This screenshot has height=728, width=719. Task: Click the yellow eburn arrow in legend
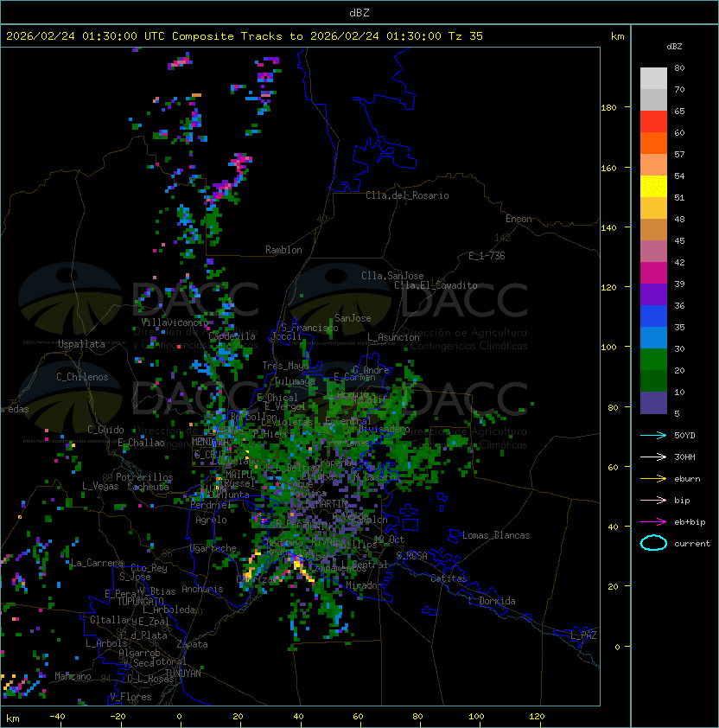click(653, 479)
